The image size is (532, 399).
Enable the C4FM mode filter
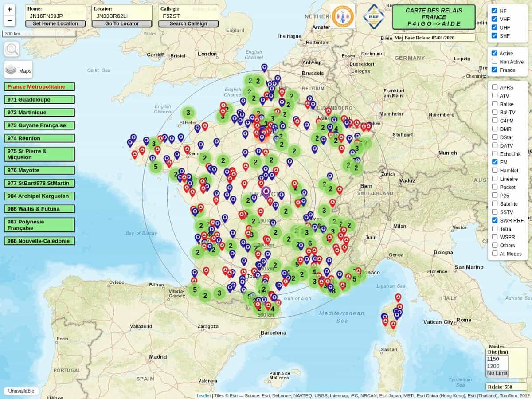[x=494, y=120]
